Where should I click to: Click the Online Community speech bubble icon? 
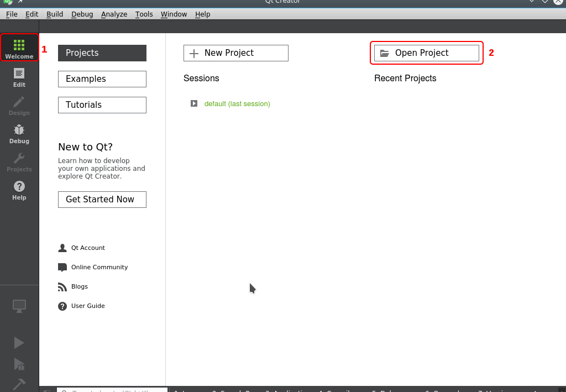(62, 267)
